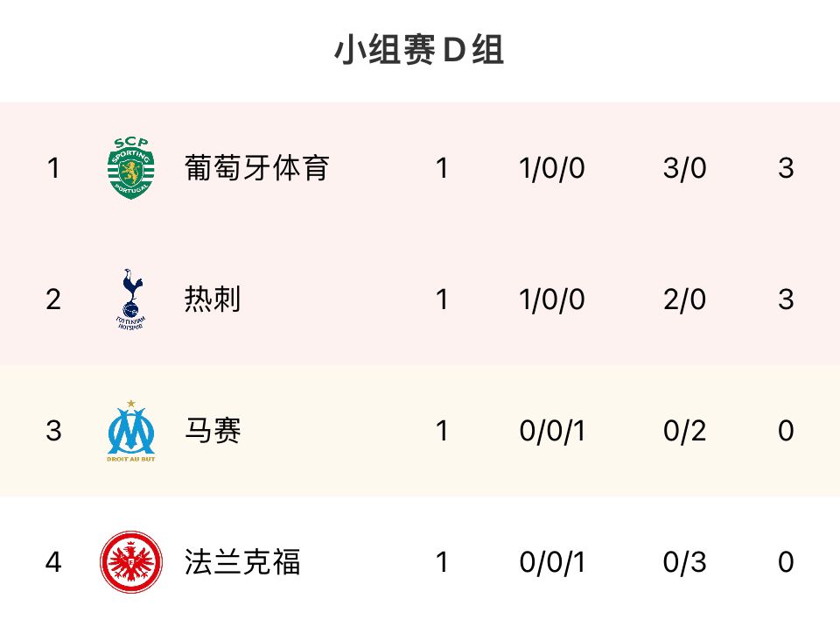Click the 3 points value for 热刺

[786, 299]
